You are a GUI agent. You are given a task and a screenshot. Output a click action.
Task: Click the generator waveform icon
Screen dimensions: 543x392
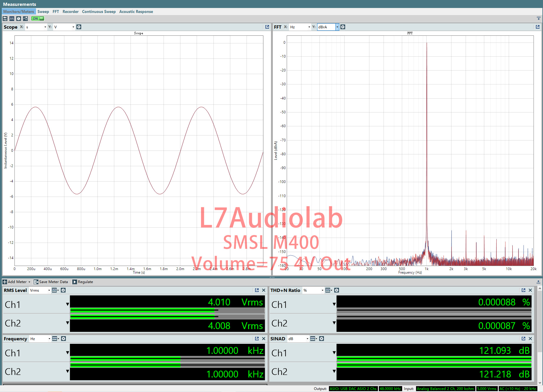12,19
